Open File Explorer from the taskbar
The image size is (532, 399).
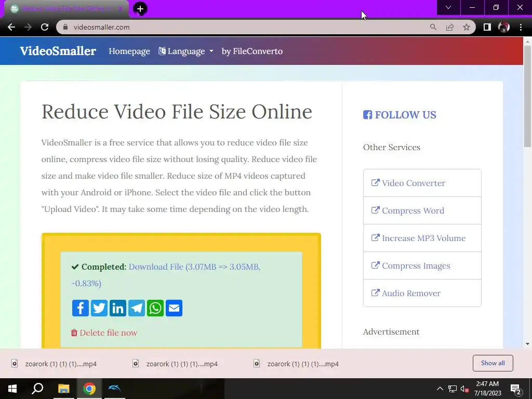63,389
